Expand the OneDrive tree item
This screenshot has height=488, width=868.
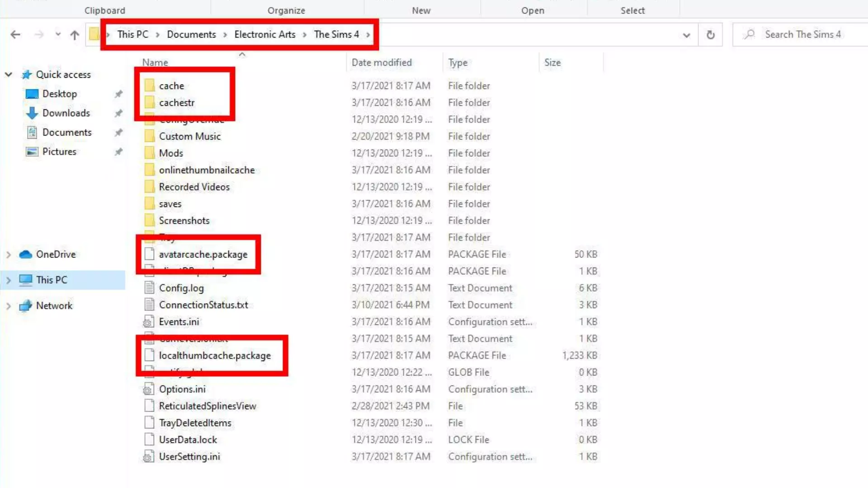click(8, 254)
